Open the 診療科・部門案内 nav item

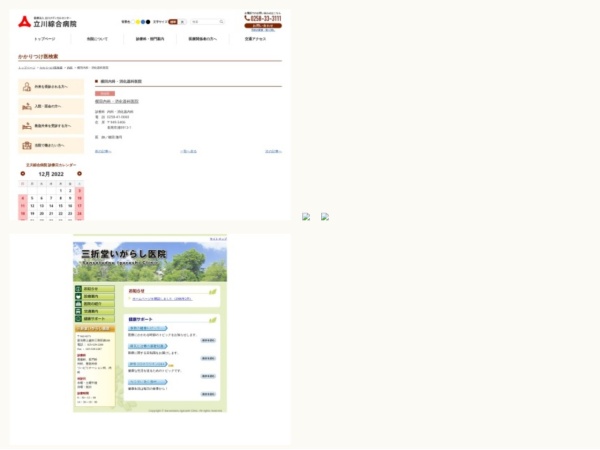(150, 39)
